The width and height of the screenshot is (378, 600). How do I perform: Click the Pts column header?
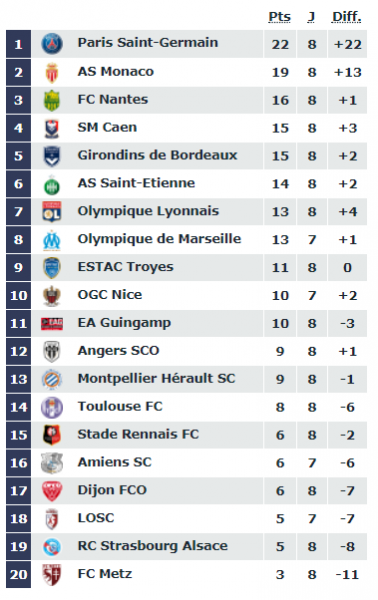tap(280, 17)
